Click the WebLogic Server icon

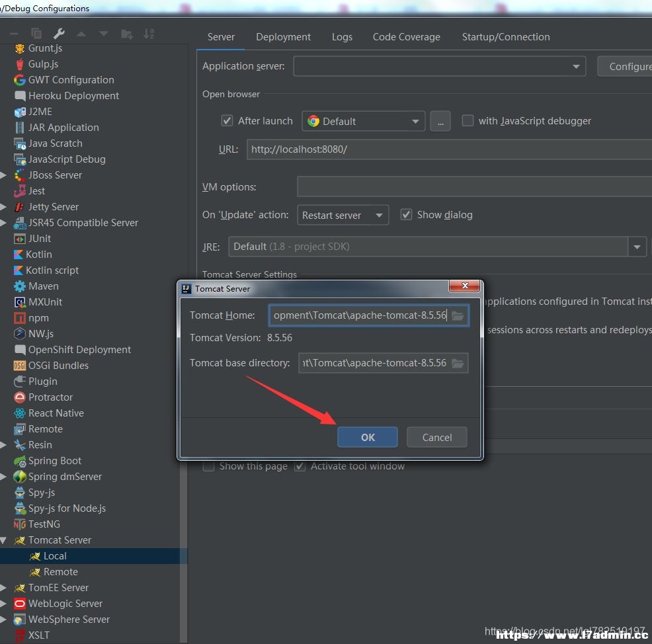tap(20, 604)
